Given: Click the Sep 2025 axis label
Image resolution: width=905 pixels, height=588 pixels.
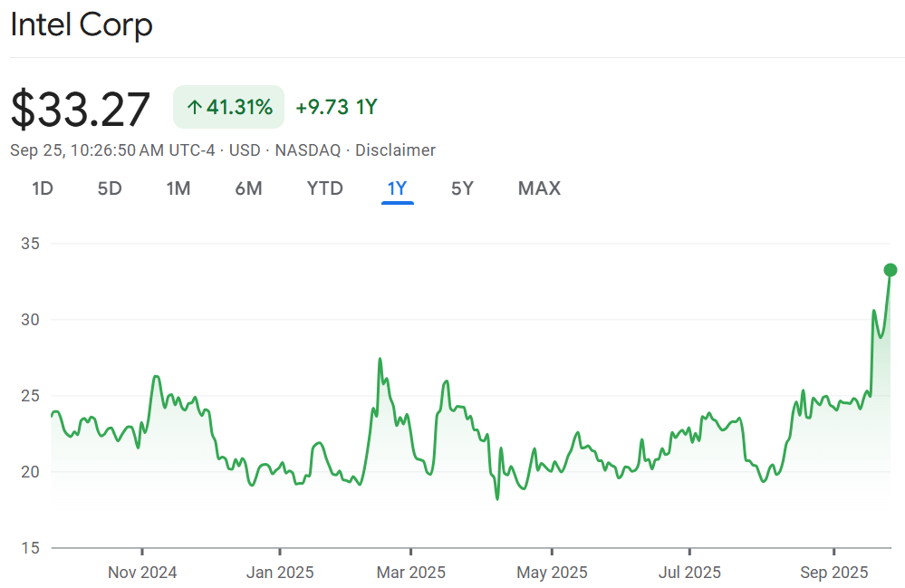Looking at the screenshot, I should 834,573.
